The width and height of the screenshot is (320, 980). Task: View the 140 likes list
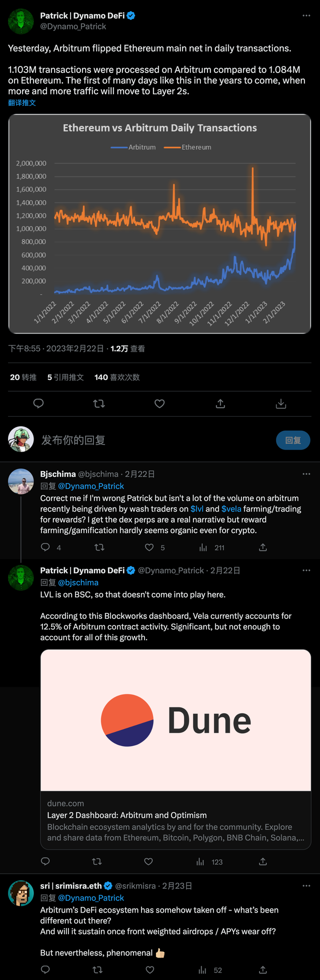coord(117,377)
